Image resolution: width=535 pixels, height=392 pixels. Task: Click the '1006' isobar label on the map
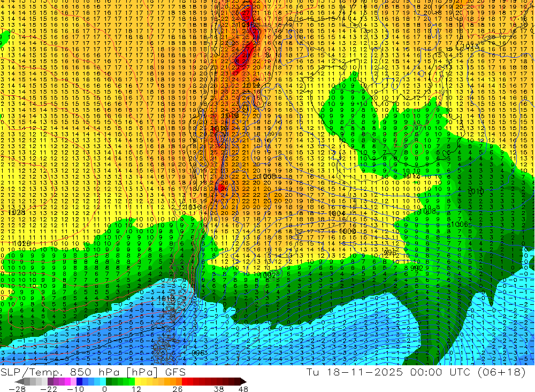(x=460, y=224)
